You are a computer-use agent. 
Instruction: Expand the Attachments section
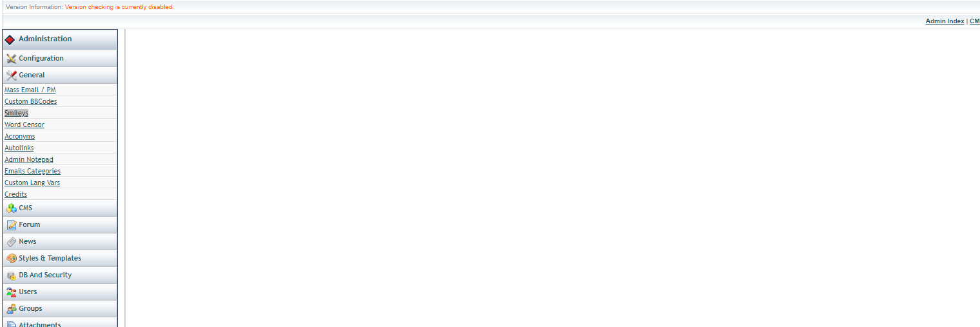[x=60, y=322]
